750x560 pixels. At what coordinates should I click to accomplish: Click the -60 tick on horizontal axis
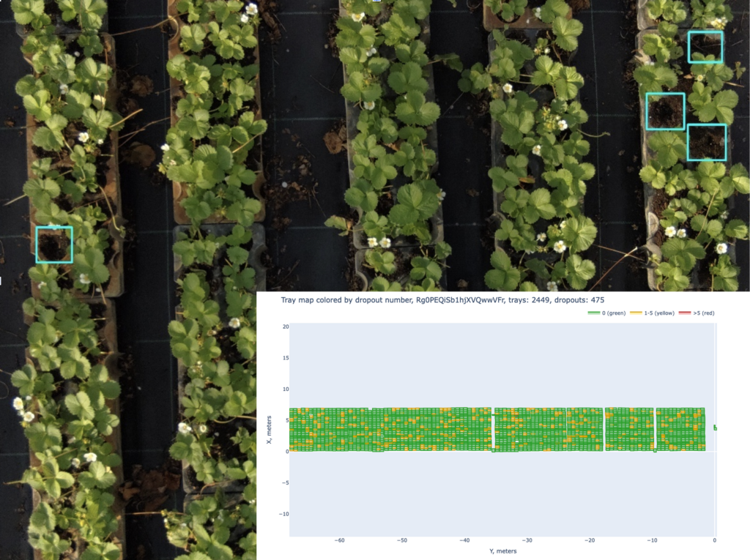point(339,541)
